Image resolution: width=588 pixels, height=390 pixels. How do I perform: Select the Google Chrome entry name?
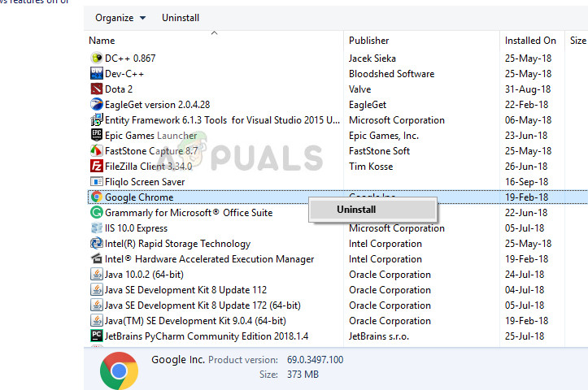tap(139, 197)
